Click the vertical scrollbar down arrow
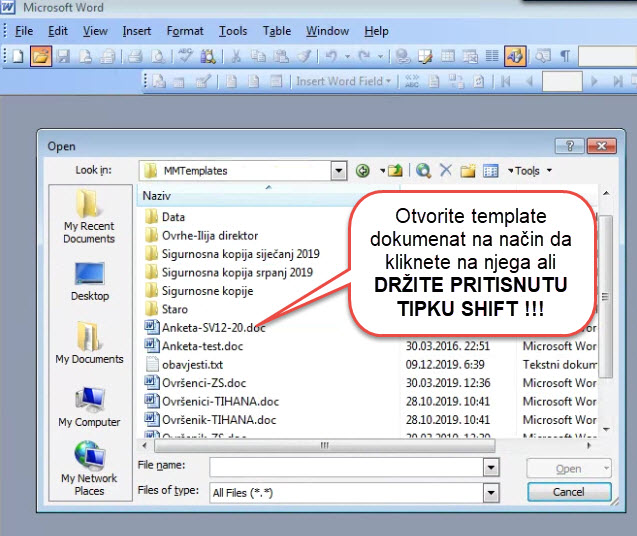Viewport: 637px width, 536px height. (x=606, y=430)
